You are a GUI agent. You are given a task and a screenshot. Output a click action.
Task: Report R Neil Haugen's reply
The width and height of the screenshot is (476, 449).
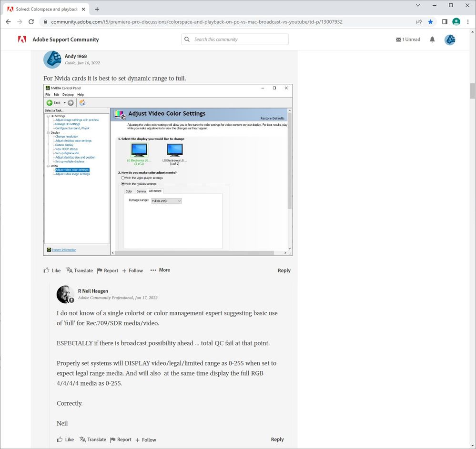pyautogui.click(x=121, y=439)
